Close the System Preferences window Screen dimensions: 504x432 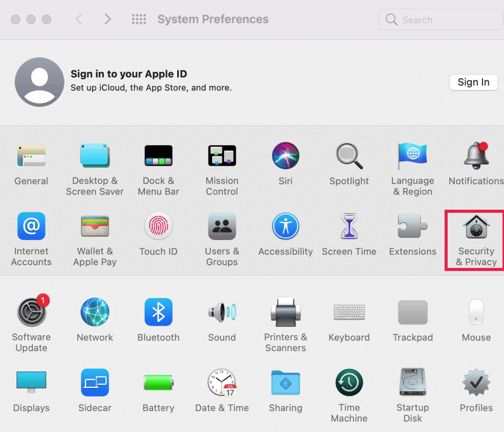[16, 19]
